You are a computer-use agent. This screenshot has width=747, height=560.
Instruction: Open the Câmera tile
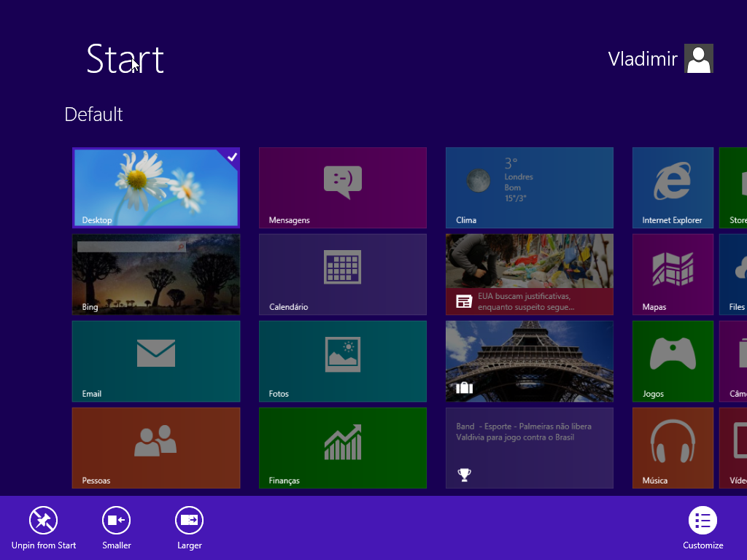733,362
